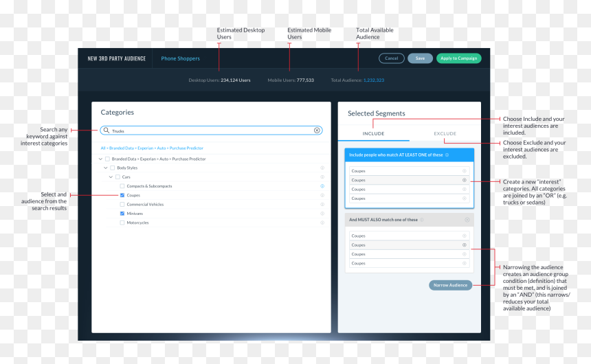Open info icon on Minivans row
The height and width of the screenshot is (364, 591).
[x=322, y=214]
